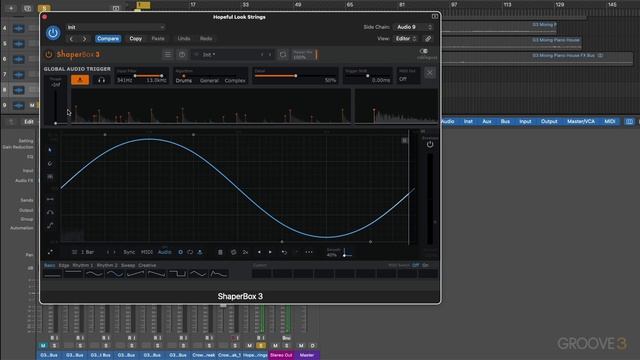
Task: Open the Init preset dropdown in plug-in header
Action: click(x=116, y=27)
